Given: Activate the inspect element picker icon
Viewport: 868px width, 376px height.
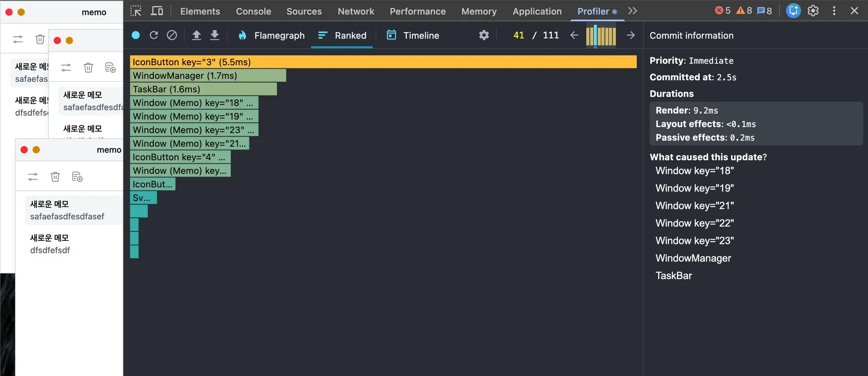Looking at the screenshot, I should click(136, 11).
